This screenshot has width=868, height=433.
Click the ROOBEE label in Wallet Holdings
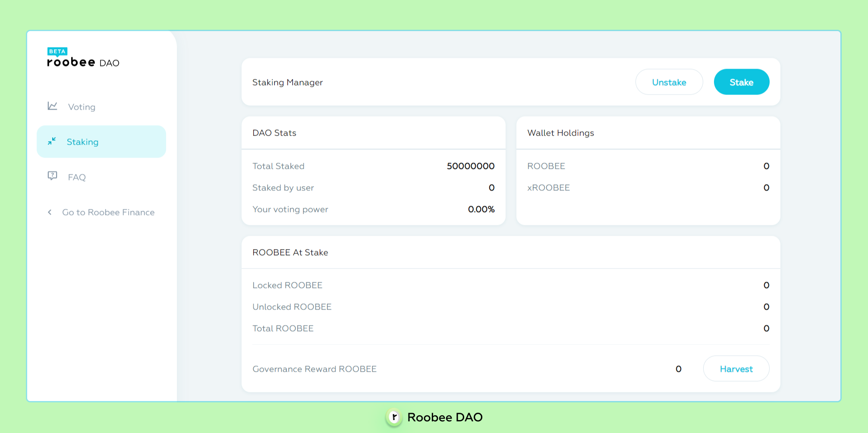(546, 166)
